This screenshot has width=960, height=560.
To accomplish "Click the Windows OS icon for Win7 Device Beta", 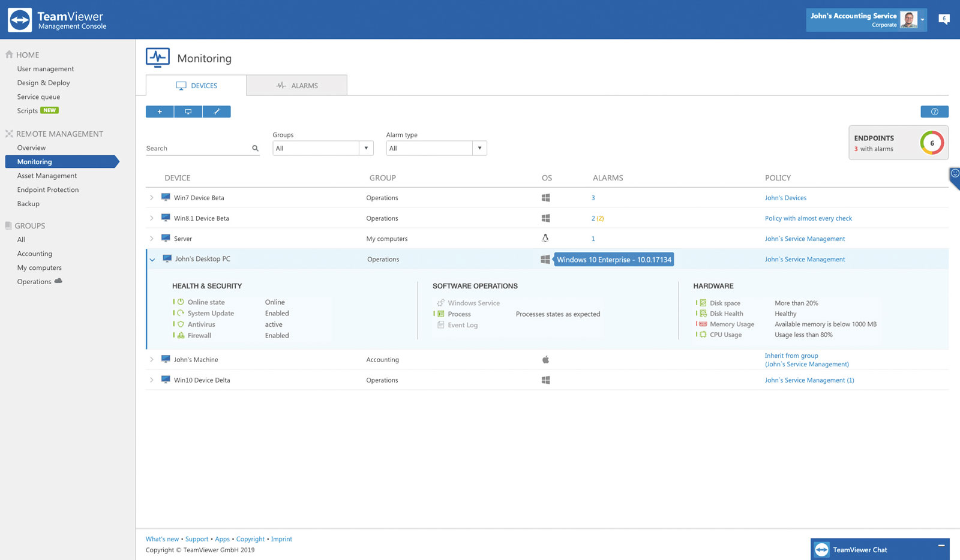I will (x=545, y=197).
